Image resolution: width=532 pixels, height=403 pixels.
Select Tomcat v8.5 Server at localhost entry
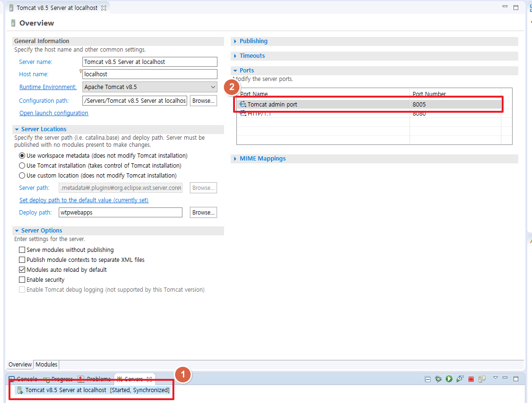click(x=93, y=390)
